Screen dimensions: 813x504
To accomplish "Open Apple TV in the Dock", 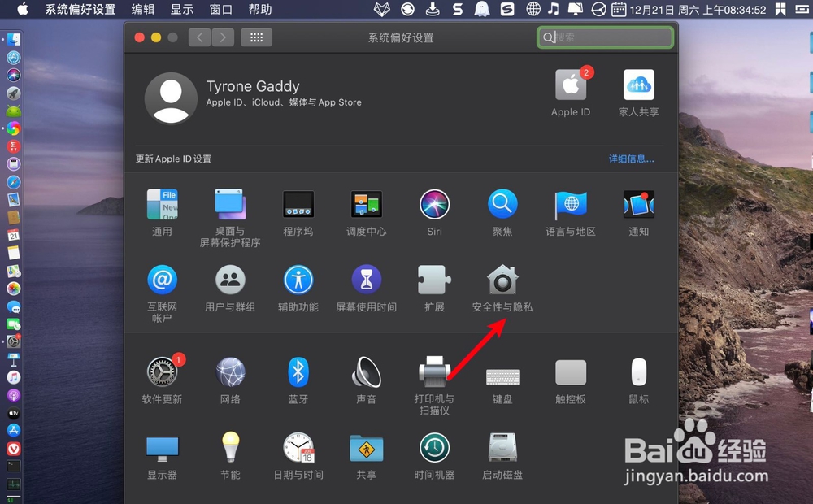I will (14, 413).
